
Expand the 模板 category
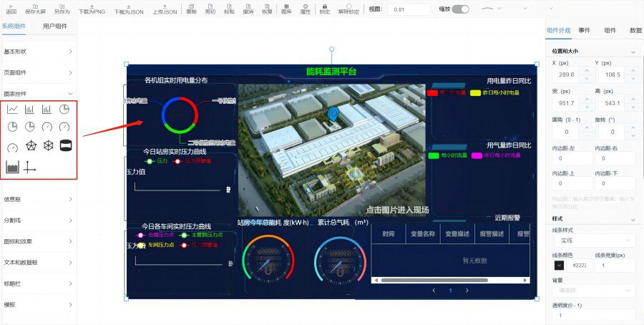tap(38, 305)
